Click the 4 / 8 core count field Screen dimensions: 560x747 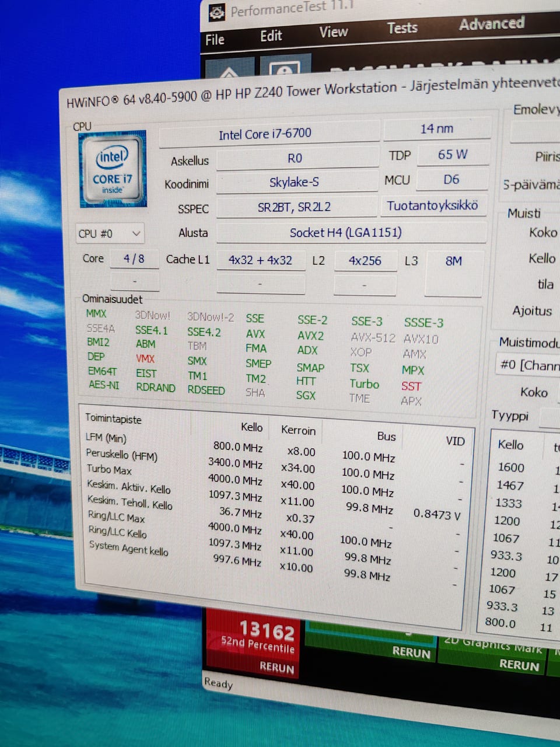[x=134, y=259]
